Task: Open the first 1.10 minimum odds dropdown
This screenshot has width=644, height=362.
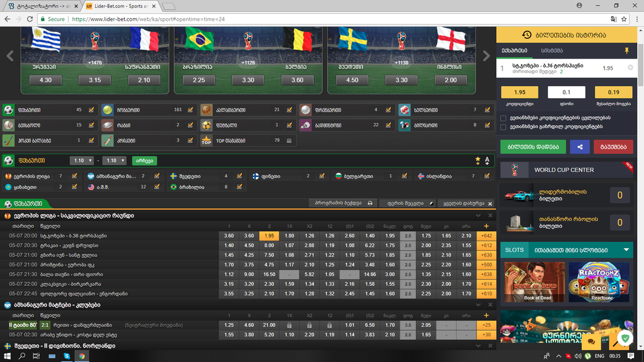Action: [x=81, y=160]
